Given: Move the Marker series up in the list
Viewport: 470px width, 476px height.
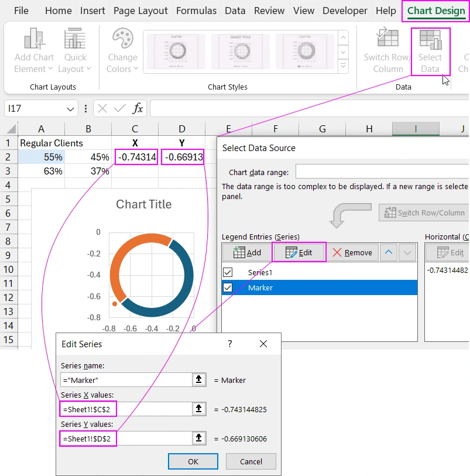Looking at the screenshot, I should pos(388,252).
